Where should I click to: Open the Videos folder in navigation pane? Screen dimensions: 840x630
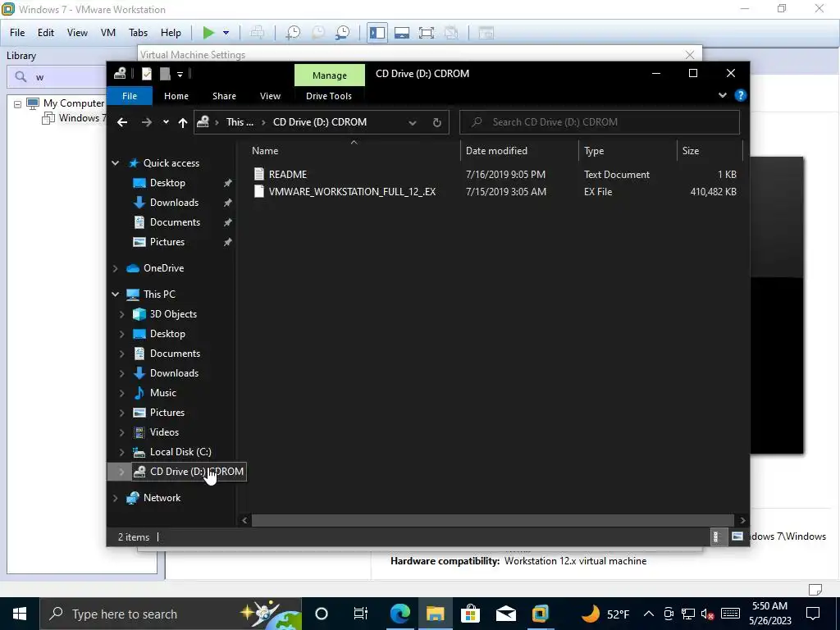pyautogui.click(x=164, y=432)
